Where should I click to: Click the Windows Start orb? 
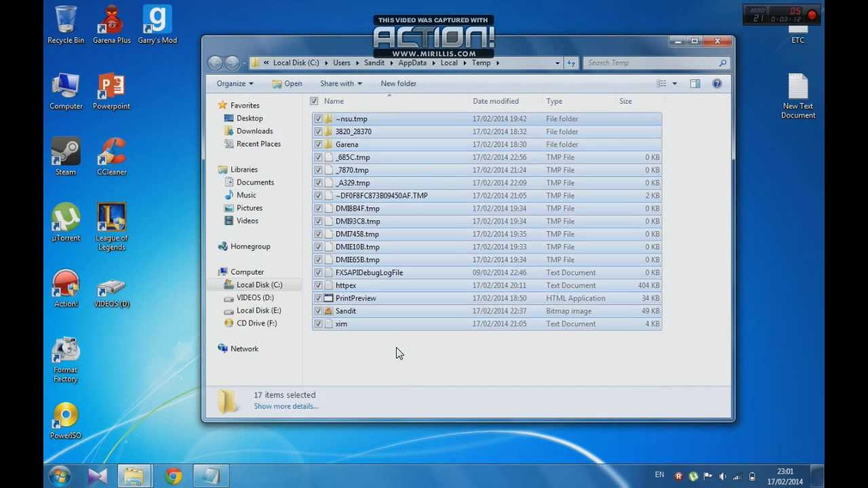pos(60,476)
